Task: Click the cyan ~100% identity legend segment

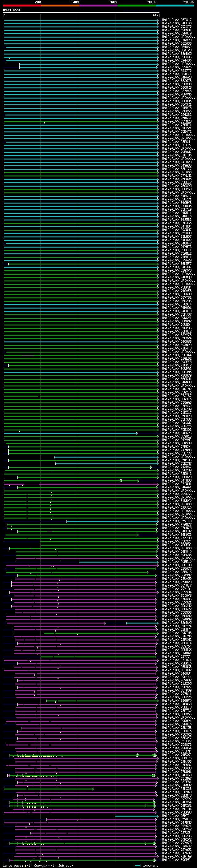Action: tap(175, 6)
